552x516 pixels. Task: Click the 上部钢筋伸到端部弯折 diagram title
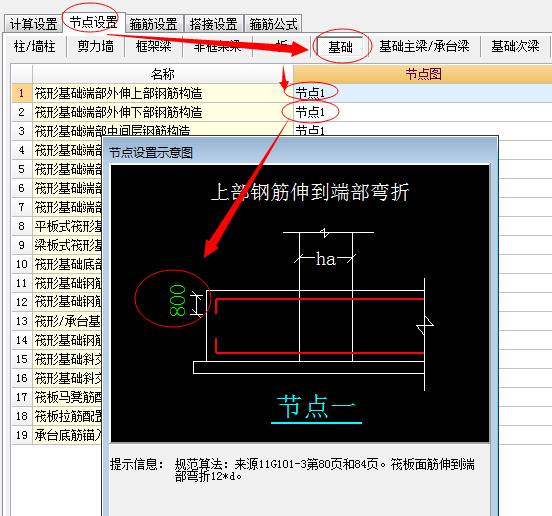tap(310, 192)
